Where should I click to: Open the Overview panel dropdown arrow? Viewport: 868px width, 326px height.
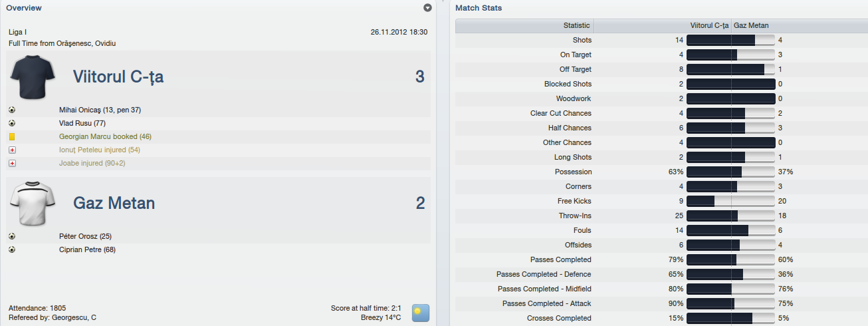pyautogui.click(x=427, y=8)
